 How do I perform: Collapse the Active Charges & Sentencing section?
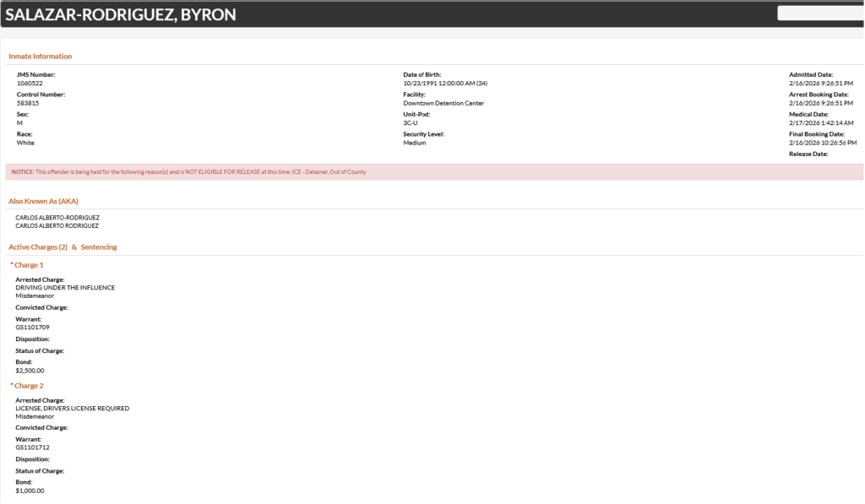point(63,247)
